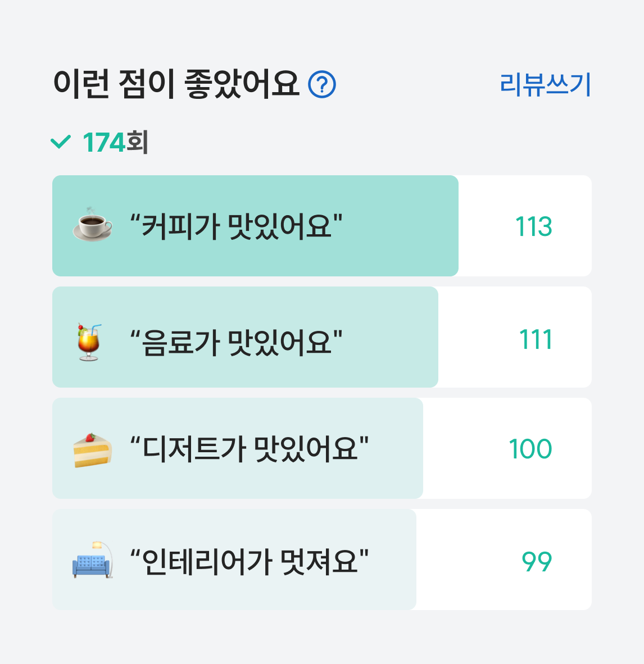Click the coffee bar's filled progress portion

(x=255, y=226)
